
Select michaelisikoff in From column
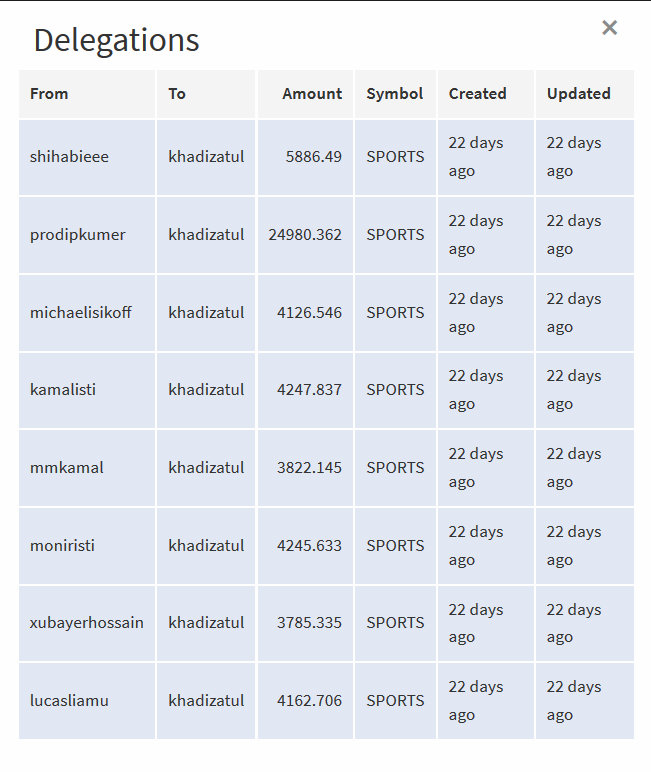(x=80, y=313)
